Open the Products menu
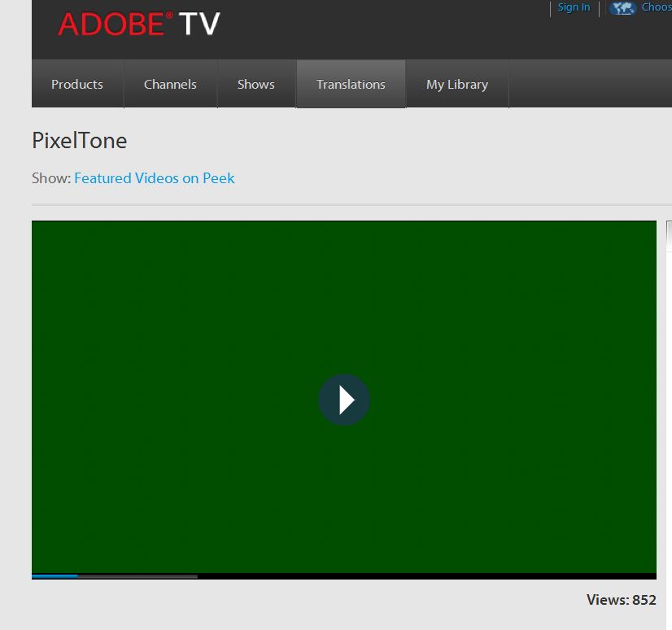Viewport: 672px width, 630px height. 76,84
